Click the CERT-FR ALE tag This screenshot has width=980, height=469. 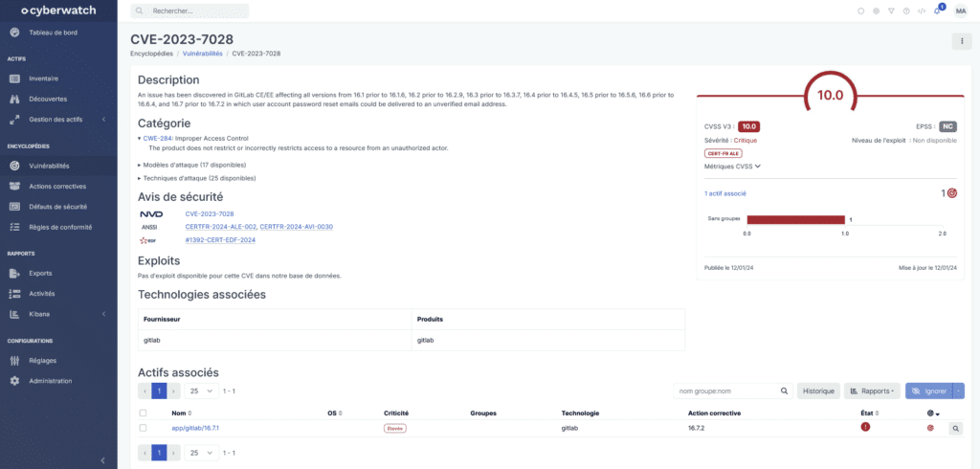(724, 153)
